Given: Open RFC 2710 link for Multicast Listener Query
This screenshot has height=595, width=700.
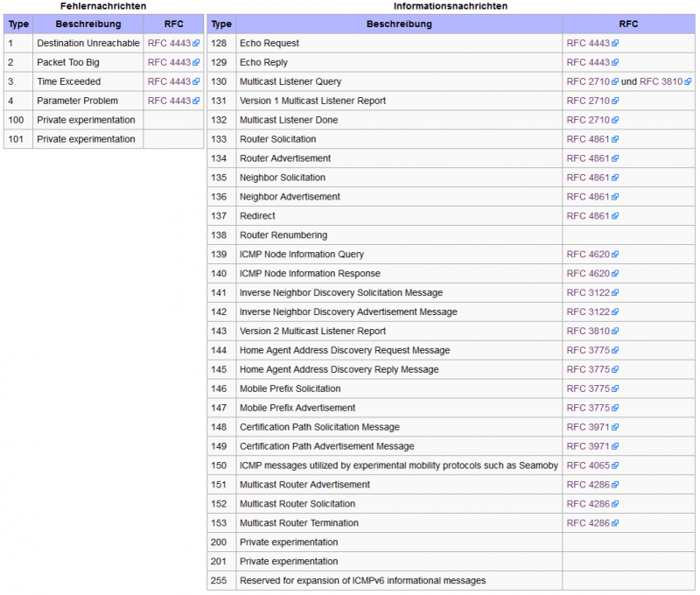Looking at the screenshot, I should point(592,81).
